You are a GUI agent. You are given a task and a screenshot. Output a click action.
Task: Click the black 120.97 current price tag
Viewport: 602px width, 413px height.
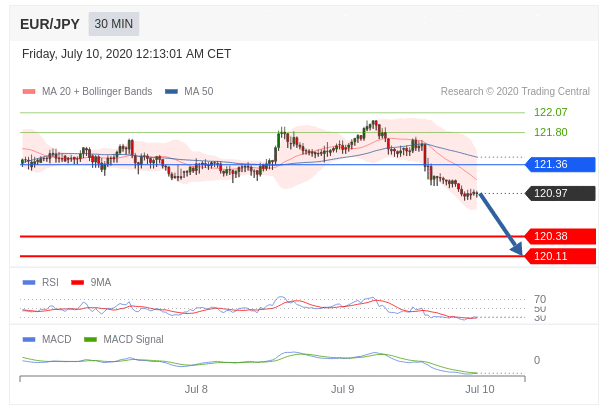coord(560,193)
